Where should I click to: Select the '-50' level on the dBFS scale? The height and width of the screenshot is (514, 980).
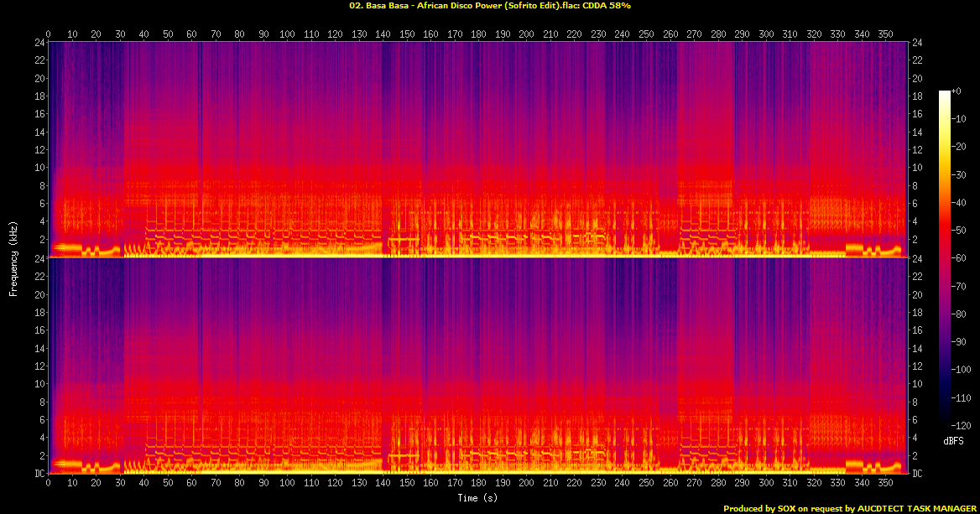coord(959,231)
